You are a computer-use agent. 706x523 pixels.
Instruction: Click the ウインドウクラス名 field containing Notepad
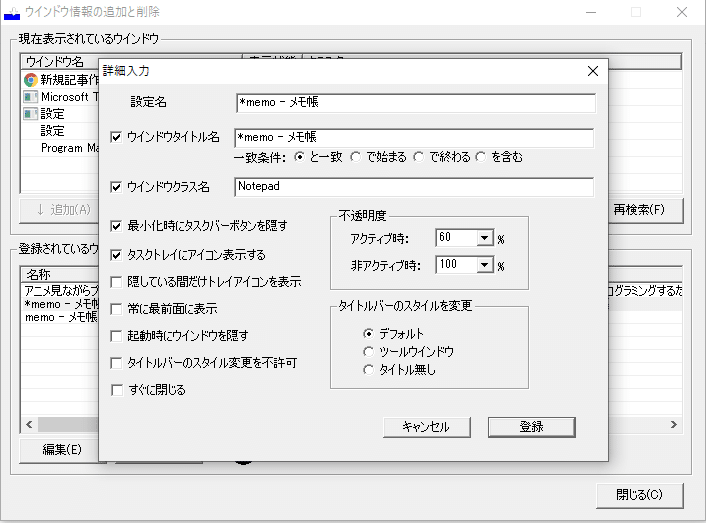coord(414,187)
